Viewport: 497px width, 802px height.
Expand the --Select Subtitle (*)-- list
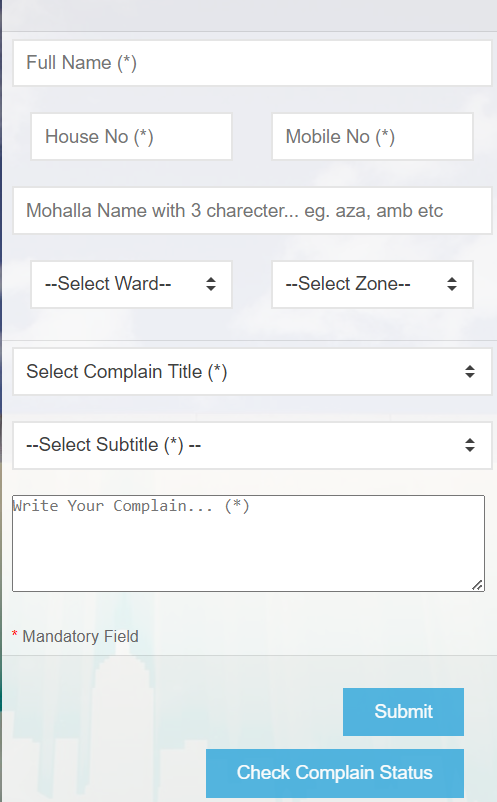252,445
